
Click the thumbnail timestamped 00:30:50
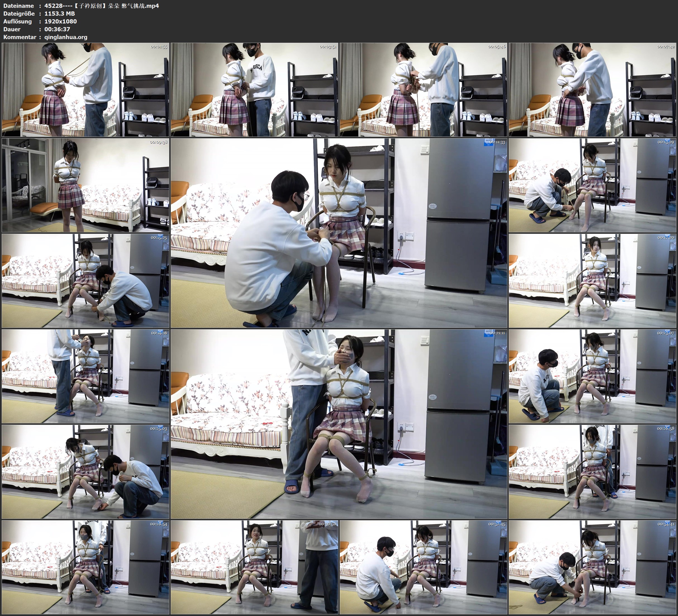click(254, 567)
